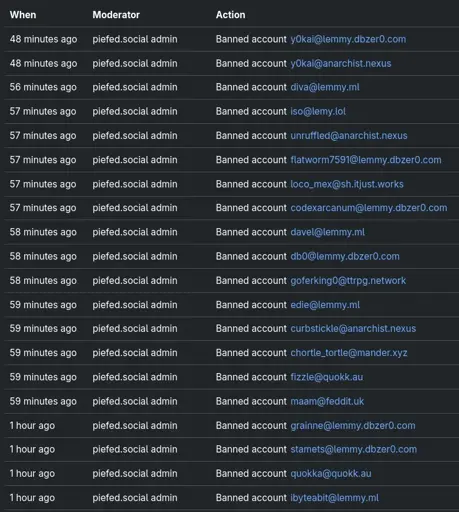Open maam@feddit.uk account link

coord(327,401)
